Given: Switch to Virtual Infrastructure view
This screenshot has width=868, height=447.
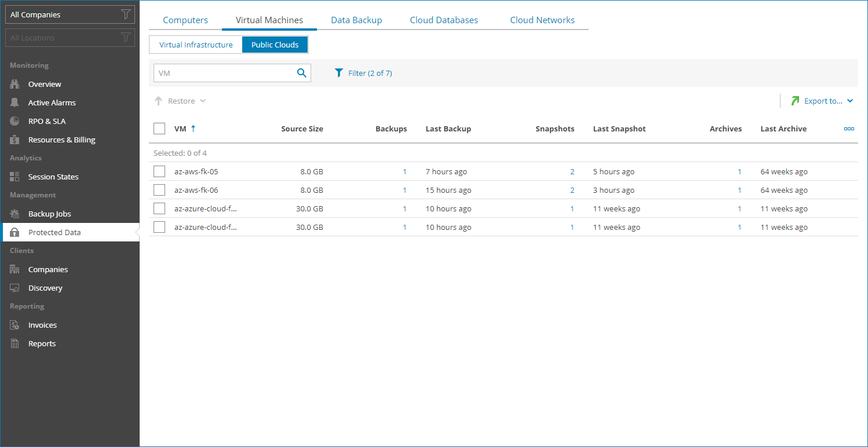Looking at the screenshot, I should (196, 44).
